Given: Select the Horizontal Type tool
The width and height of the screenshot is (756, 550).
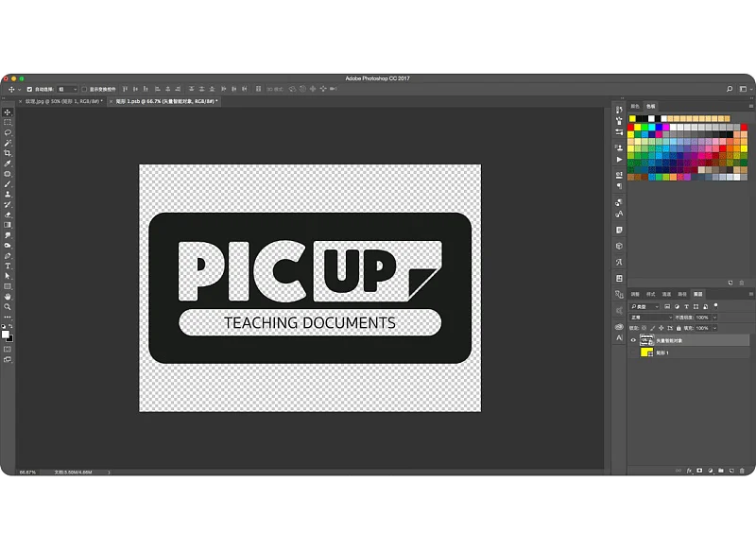Looking at the screenshot, I should pyautogui.click(x=8, y=266).
